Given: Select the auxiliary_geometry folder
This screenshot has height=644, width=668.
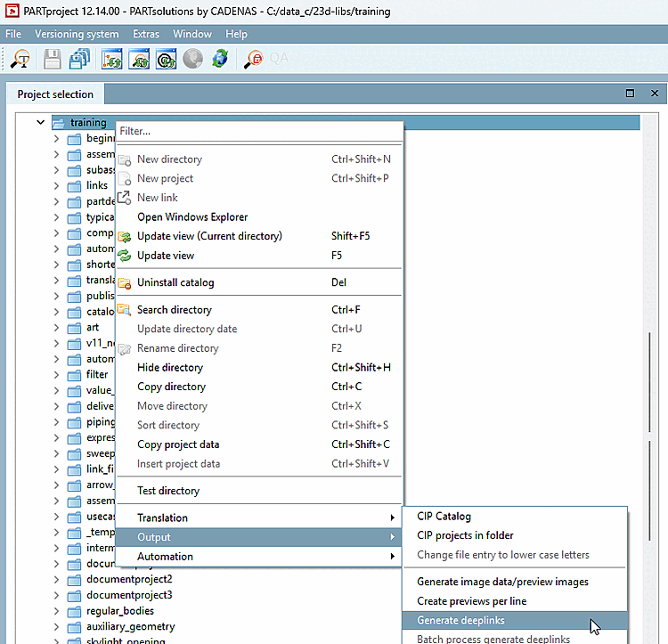Looking at the screenshot, I should tap(130, 626).
